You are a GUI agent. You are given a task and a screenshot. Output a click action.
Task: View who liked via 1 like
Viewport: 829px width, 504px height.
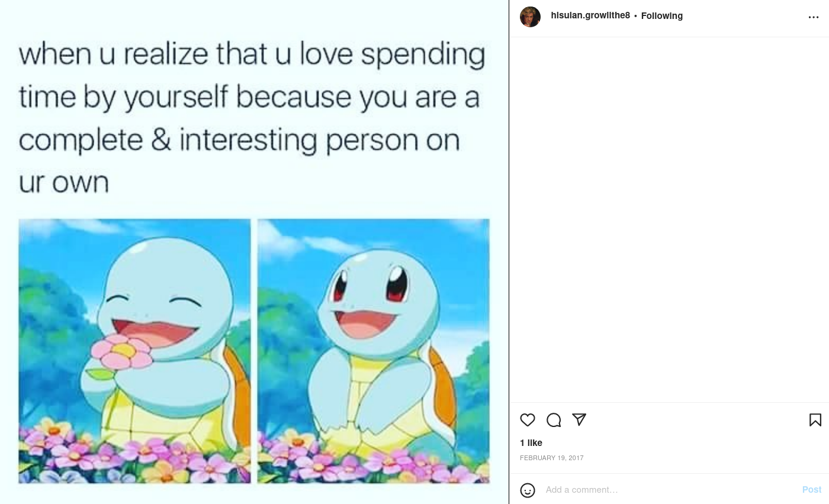(531, 443)
